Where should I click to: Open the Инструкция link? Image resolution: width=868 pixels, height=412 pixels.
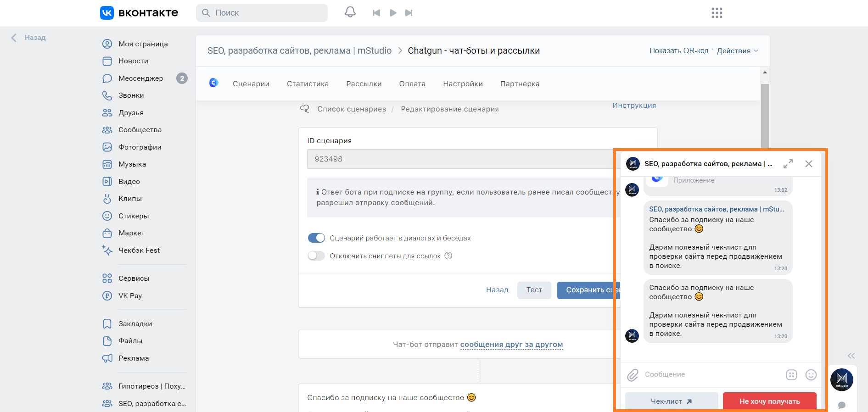[634, 106]
